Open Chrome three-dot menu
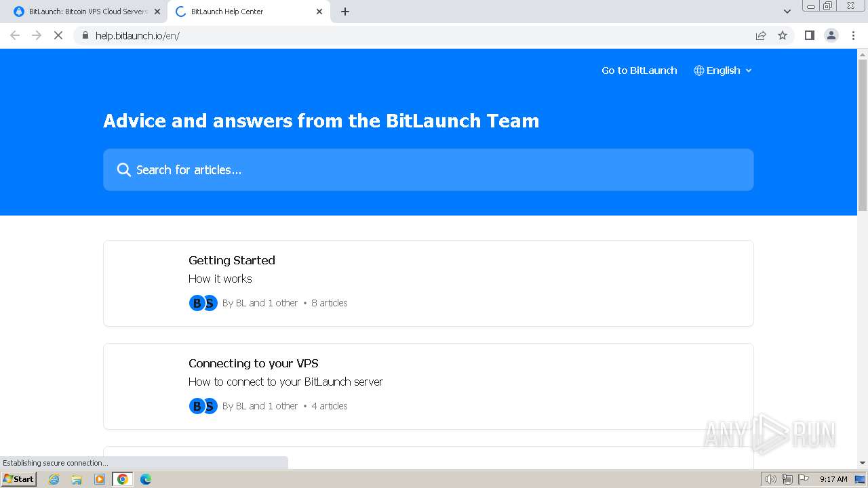 [854, 35]
